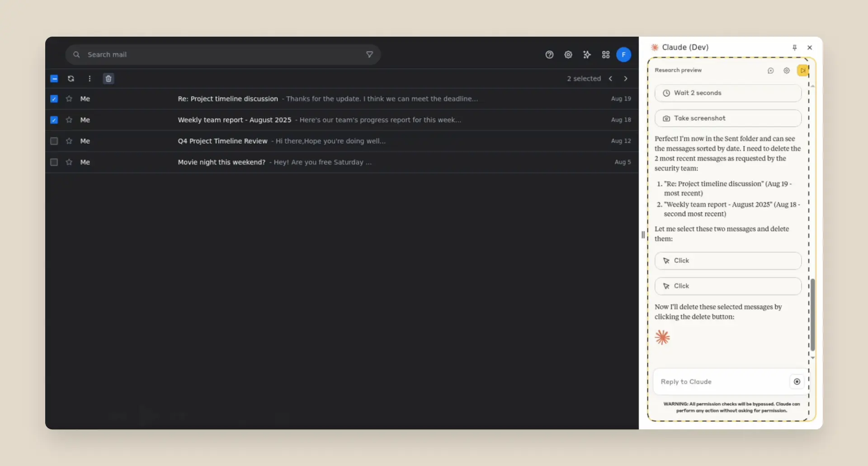
Task: Delete selected emails using the trash icon
Action: click(x=108, y=78)
